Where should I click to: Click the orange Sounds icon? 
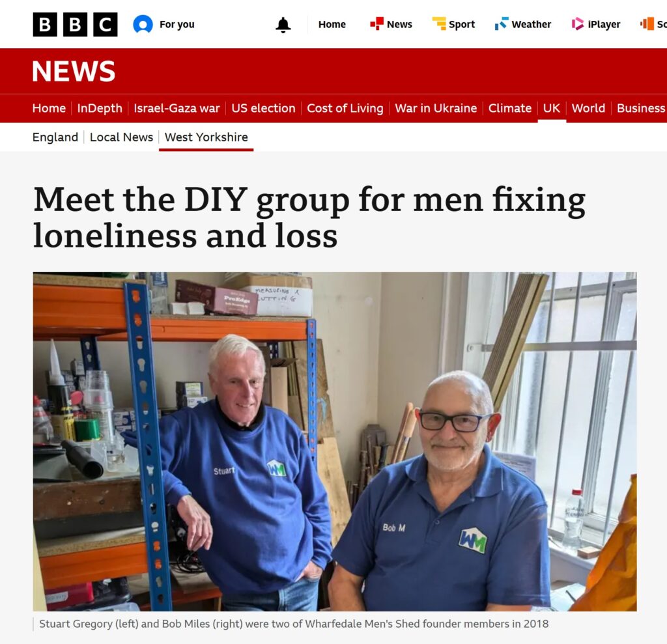click(x=647, y=23)
